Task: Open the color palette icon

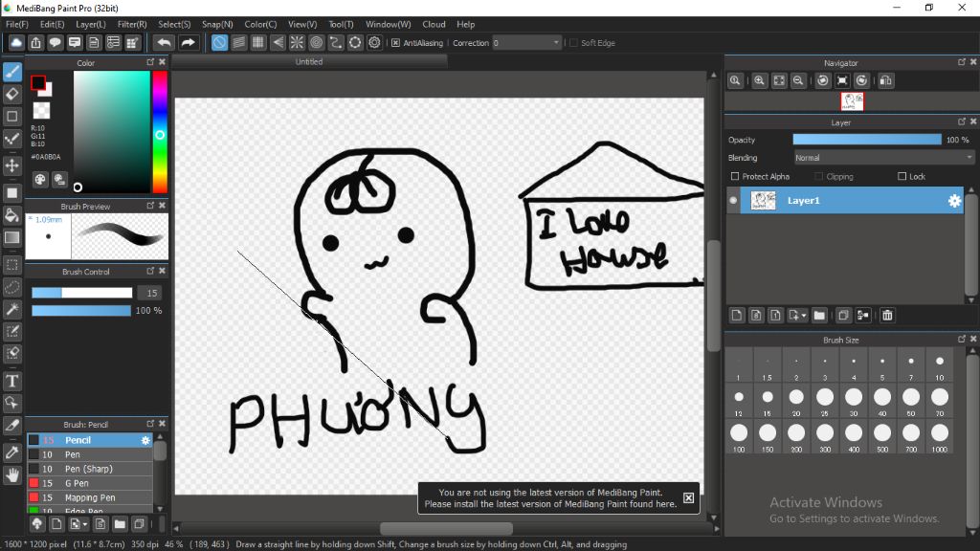Action: 40,180
